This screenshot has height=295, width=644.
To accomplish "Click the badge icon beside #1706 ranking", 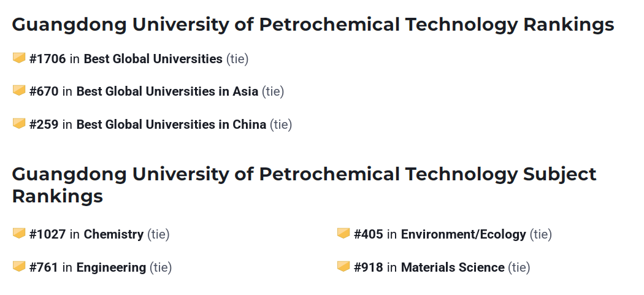I will 19,58.
